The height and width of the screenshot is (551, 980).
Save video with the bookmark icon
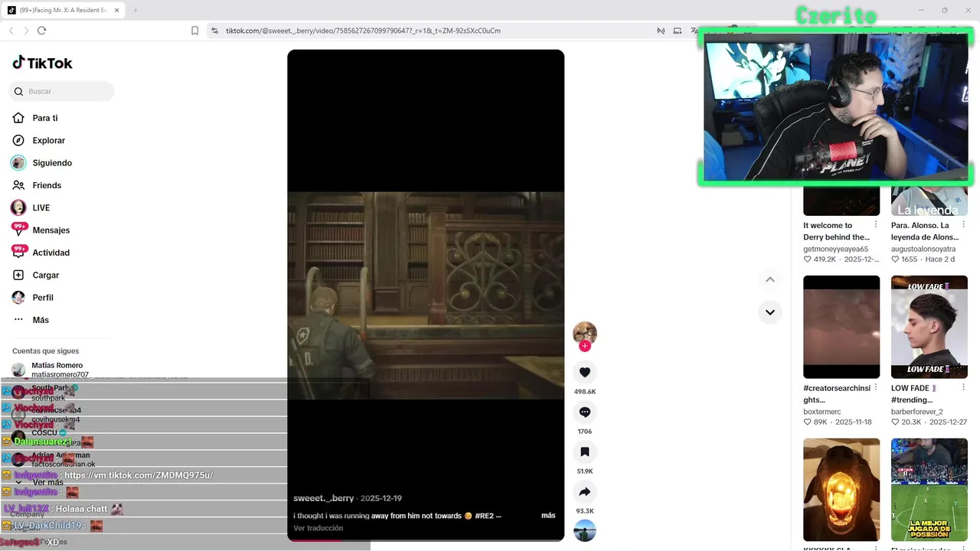coord(585,452)
